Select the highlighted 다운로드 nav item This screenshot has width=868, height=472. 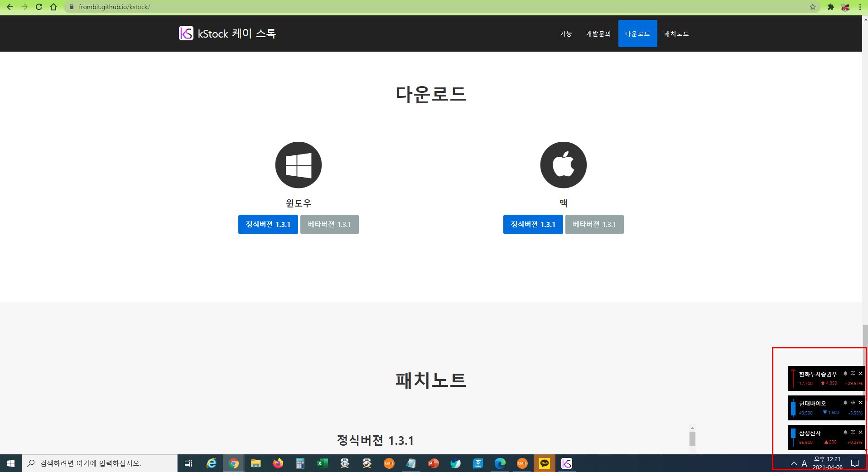[x=637, y=34]
